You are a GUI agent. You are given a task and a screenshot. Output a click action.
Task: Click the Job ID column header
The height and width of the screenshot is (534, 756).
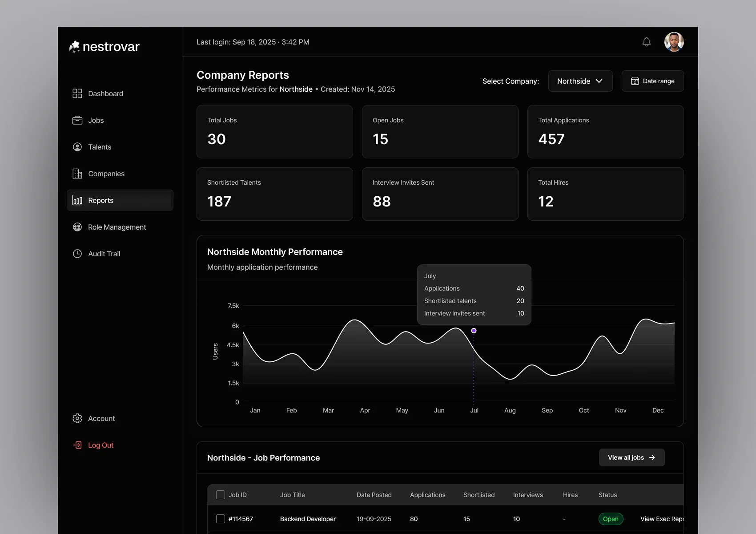237,495
